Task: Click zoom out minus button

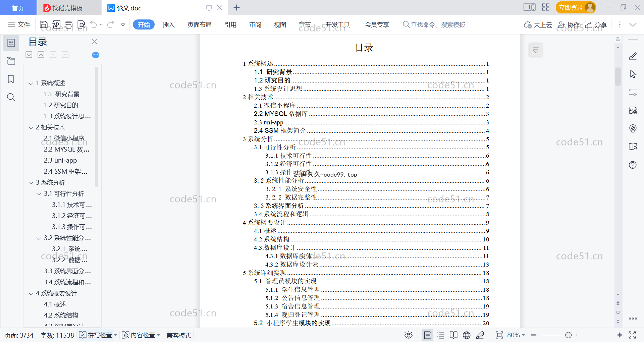Action: coord(533,335)
